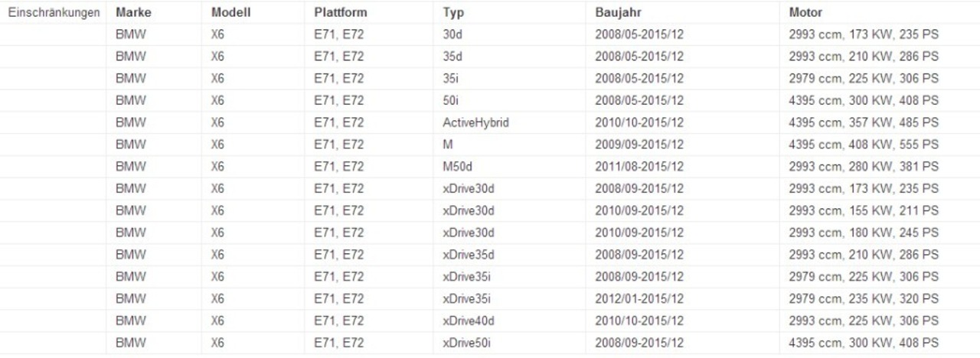Select the 30d type cell

[x=452, y=34]
